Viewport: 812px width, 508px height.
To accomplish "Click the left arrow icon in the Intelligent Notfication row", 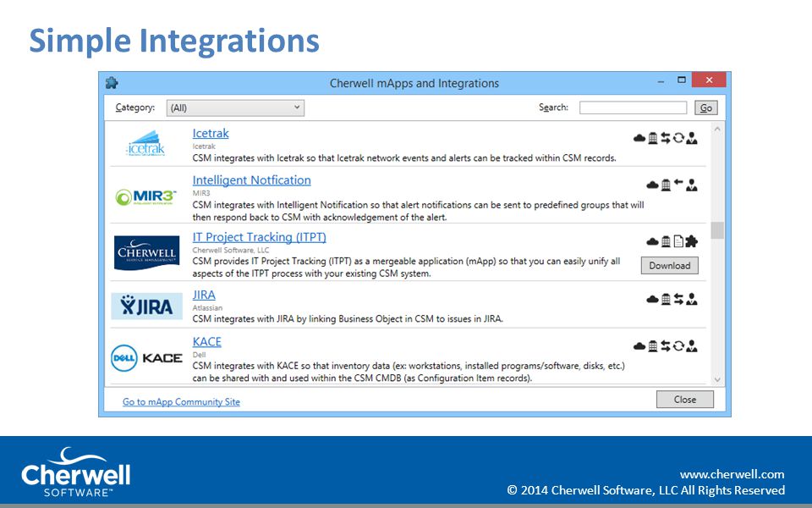I will click(x=678, y=183).
